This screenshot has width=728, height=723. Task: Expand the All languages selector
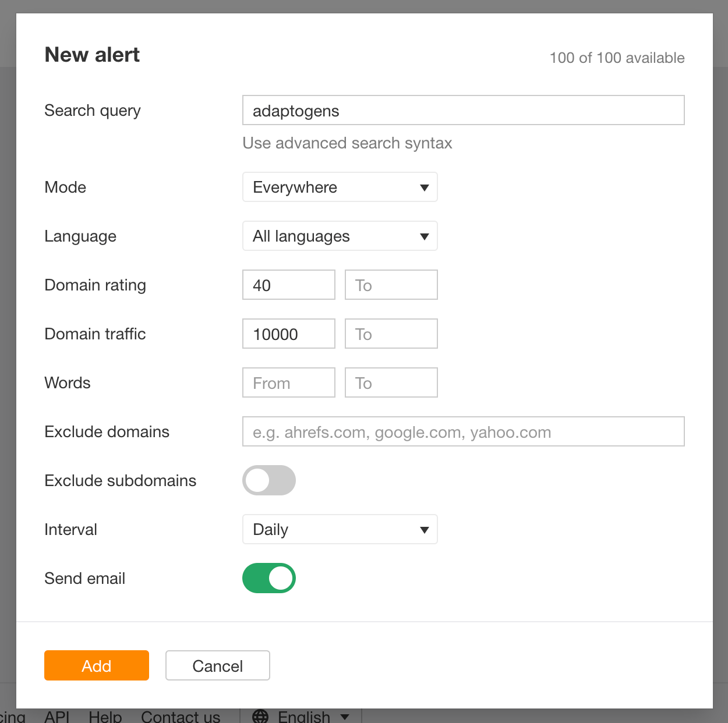340,236
